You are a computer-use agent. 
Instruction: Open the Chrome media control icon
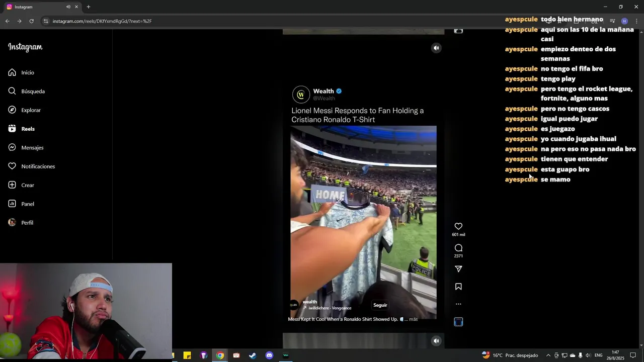[x=612, y=21]
